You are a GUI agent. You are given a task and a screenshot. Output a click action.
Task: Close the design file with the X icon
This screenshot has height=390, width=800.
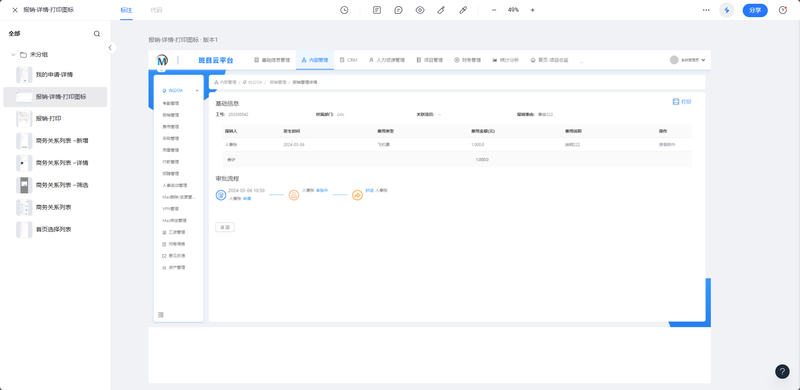click(x=15, y=10)
